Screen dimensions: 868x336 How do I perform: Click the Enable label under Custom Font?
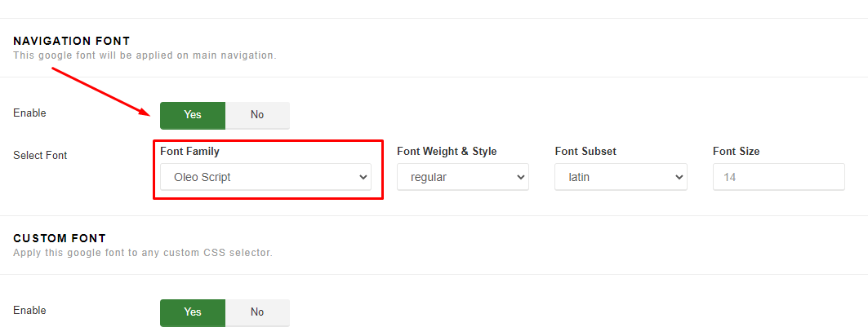click(29, 311)
